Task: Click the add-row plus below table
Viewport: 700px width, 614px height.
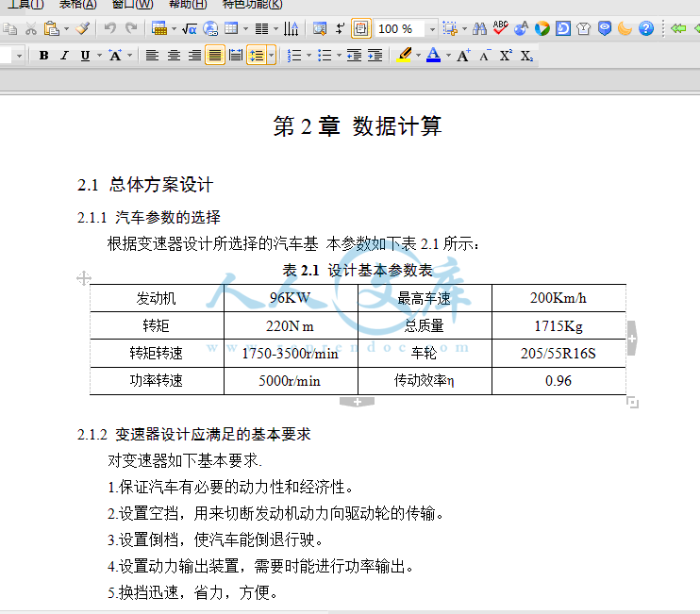Action: pos(357,402)
